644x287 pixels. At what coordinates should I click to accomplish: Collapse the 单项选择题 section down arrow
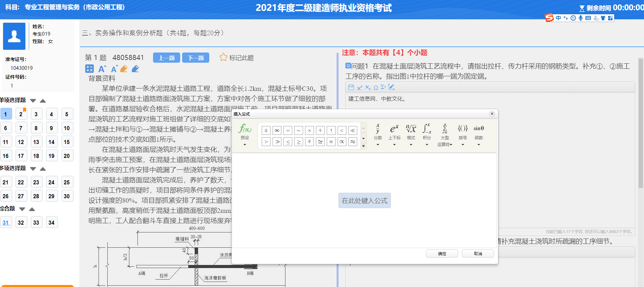click(x=33, y=100)
